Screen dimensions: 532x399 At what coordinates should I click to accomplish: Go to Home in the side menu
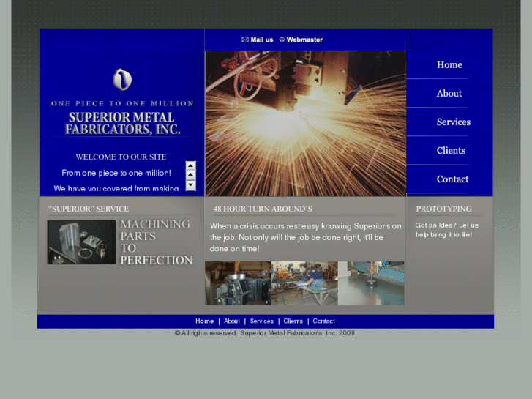[x=449, y=64]
